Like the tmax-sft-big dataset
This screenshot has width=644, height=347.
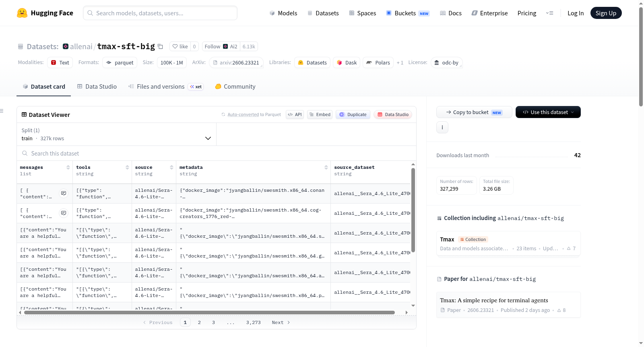180,46
